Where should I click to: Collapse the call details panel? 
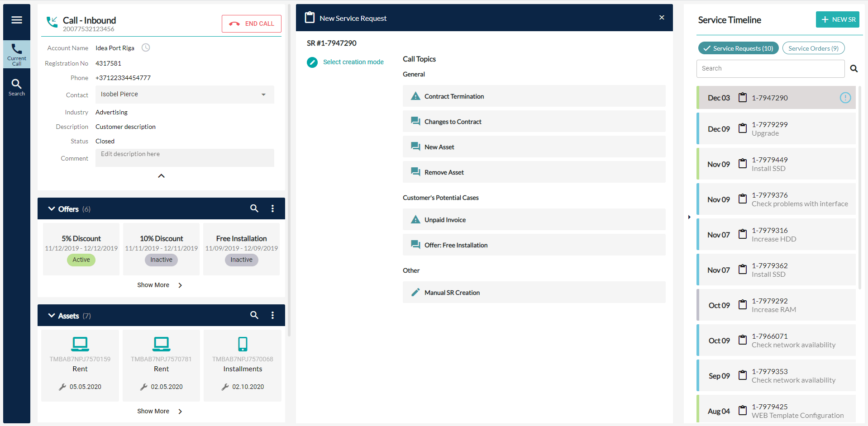(161, 176)
